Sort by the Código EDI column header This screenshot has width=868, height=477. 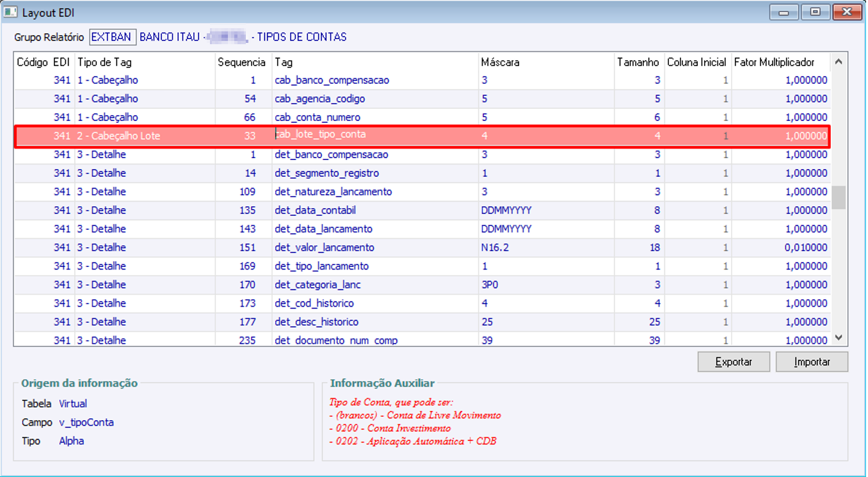[x=44, y=62]
